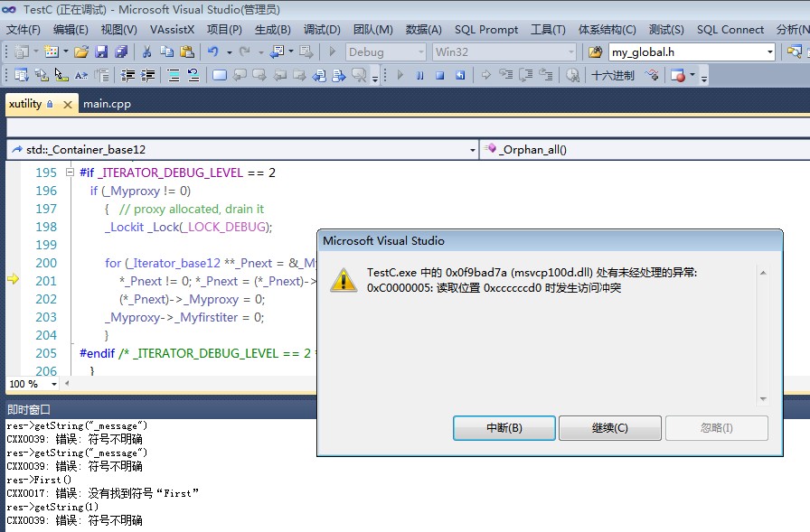Comment out selected lines icon
810x532 pixels.
click(x=174, y=75)
